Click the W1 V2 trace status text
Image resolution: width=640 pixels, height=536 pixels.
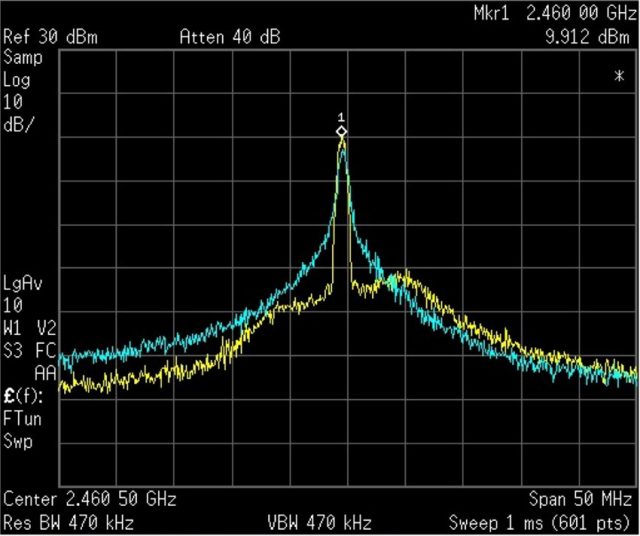point(29,328)
